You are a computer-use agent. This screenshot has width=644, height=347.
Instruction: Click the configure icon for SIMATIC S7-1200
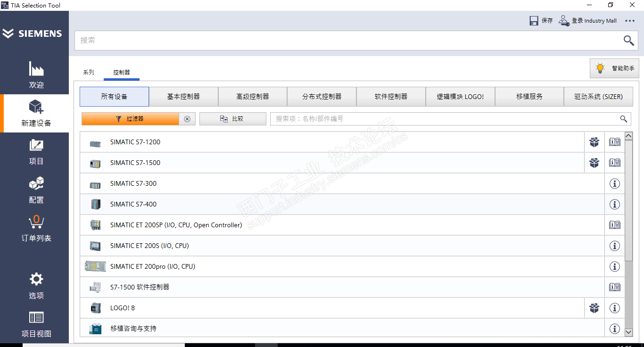coord(594,142)
